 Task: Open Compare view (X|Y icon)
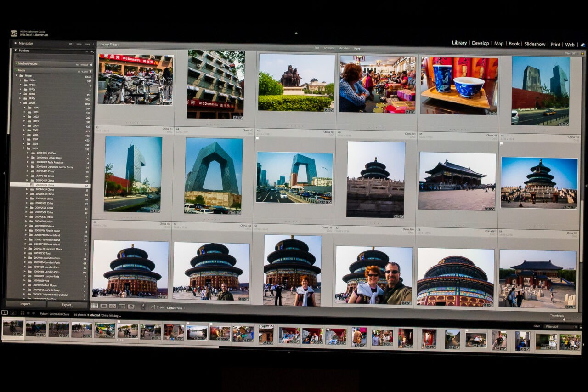point(113,306)
